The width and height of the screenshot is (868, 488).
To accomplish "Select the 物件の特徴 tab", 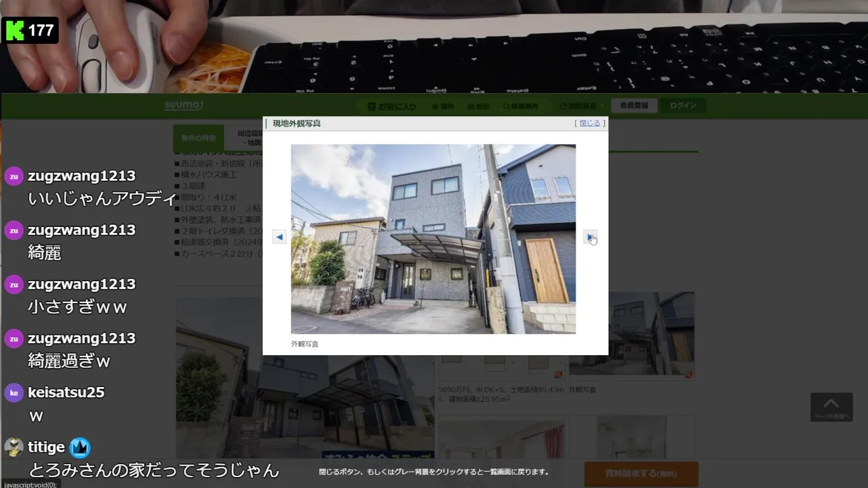I will click(198, 138).
